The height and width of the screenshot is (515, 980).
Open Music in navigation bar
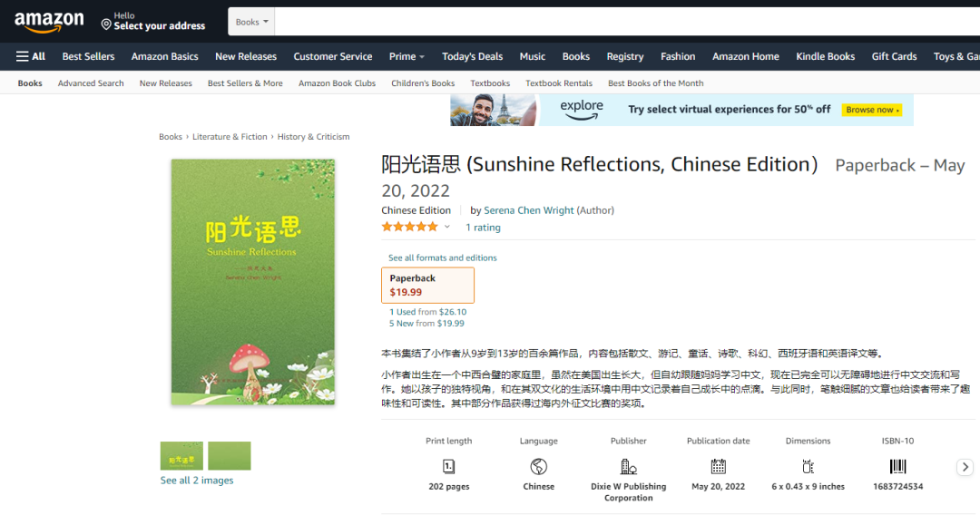tap(532, 56)
